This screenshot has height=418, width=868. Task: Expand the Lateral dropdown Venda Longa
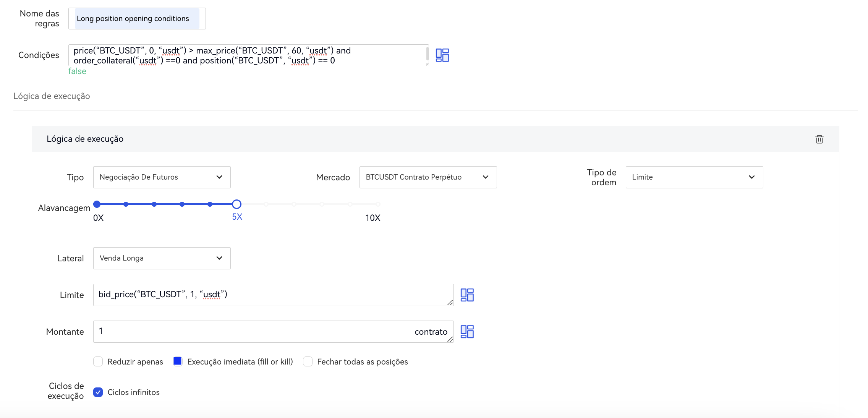coord(162,258)
